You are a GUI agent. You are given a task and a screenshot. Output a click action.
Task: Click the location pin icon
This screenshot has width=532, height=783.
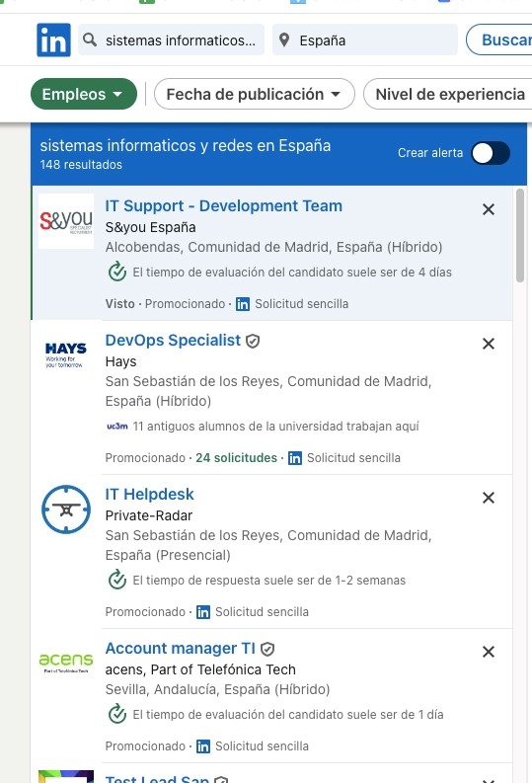(x=284, y=39)
